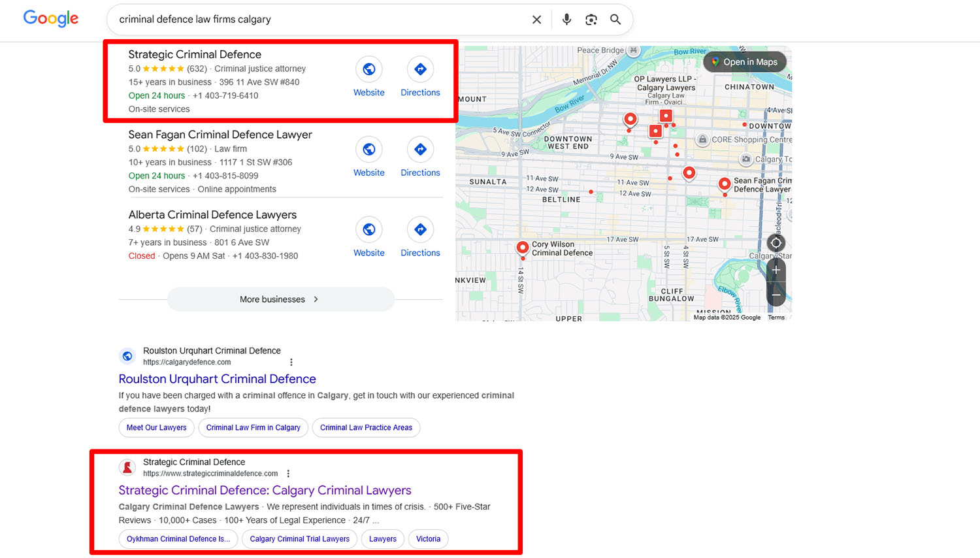Clear the search query with the X
This screenshot has width=980, height=558.
click(536, 19)
